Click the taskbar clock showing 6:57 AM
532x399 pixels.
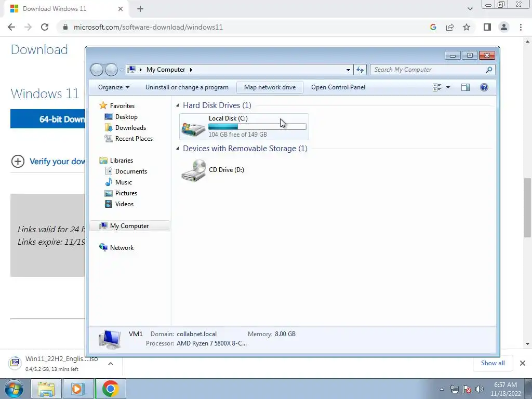[x=506, y=389]
